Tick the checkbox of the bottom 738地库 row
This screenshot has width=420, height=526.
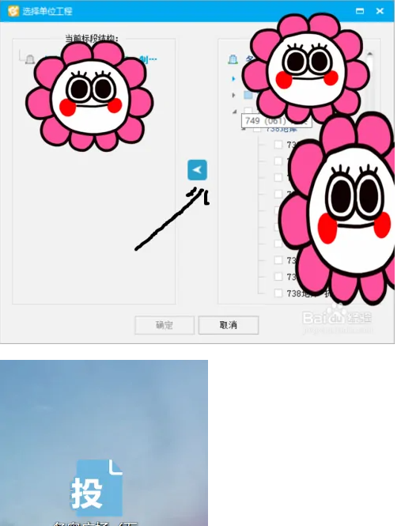tap(278, 293)
